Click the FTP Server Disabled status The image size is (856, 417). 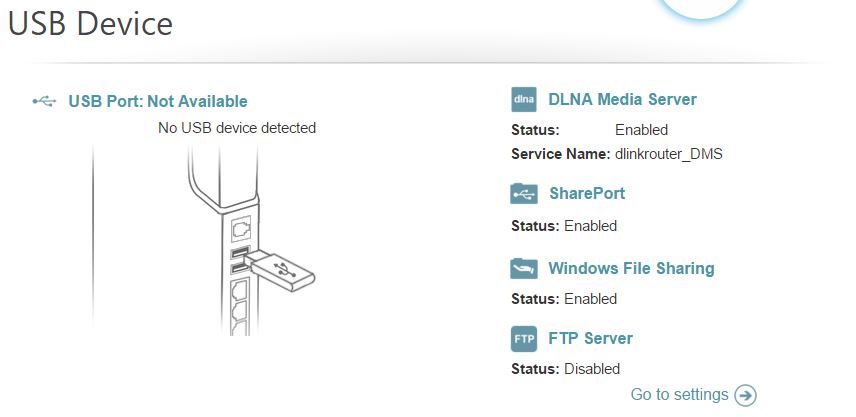click(592, 369)
